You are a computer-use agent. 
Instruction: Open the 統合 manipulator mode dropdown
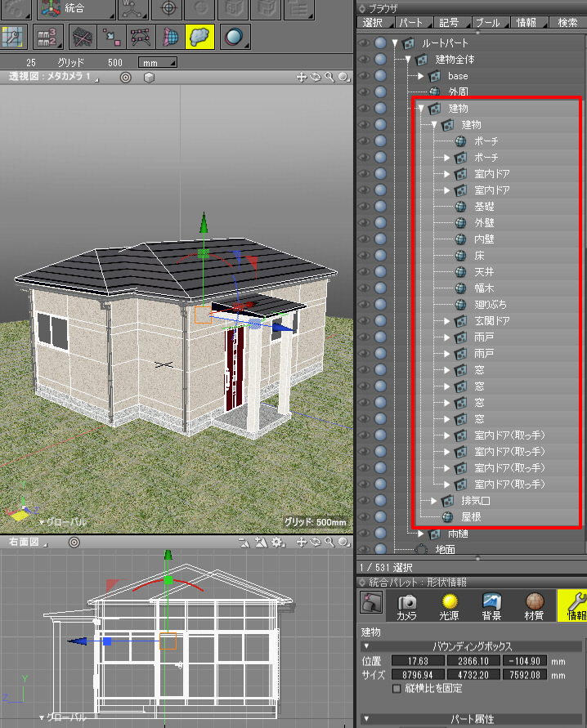pos(76,8)
